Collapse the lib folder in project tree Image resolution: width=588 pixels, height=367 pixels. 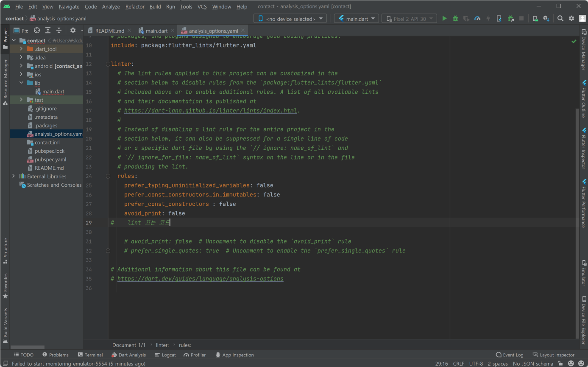pos(21,83)
